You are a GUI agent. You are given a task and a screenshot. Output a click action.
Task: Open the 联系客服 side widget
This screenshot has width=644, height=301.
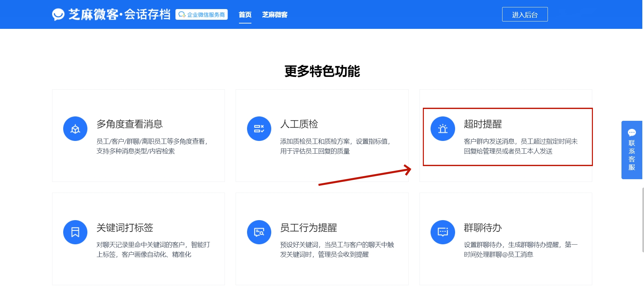click(632, 150)
